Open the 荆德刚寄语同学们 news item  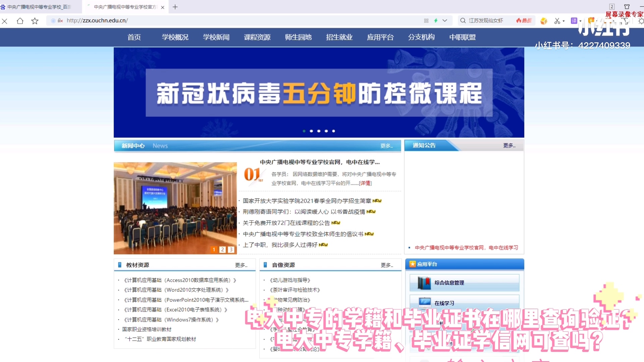(x=304, y=212)
